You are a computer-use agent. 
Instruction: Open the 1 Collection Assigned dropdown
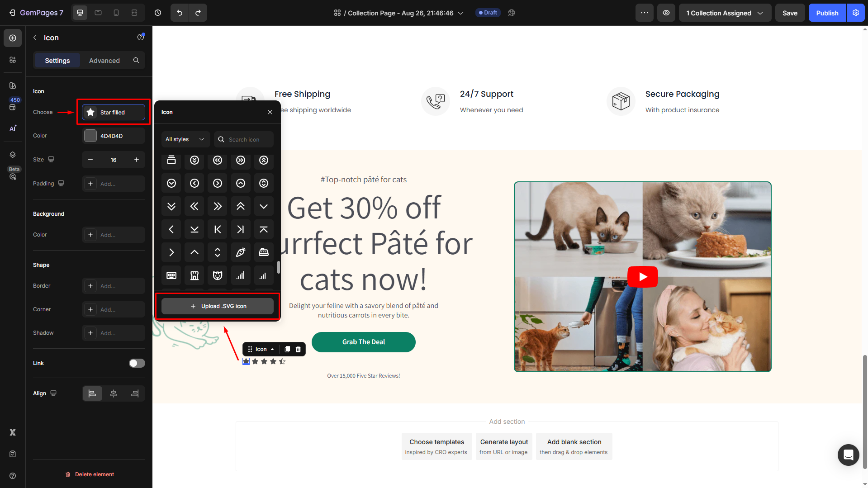[x=725, y=13]
